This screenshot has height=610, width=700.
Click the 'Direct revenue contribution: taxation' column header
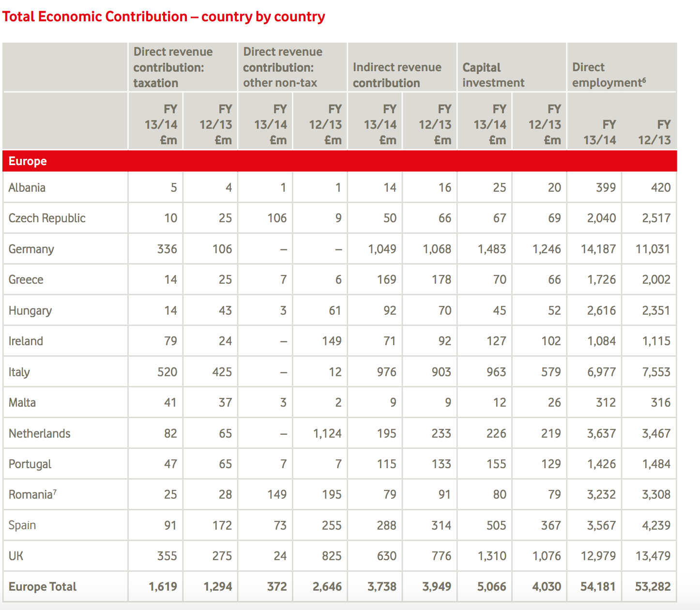(x=173, y=67)
